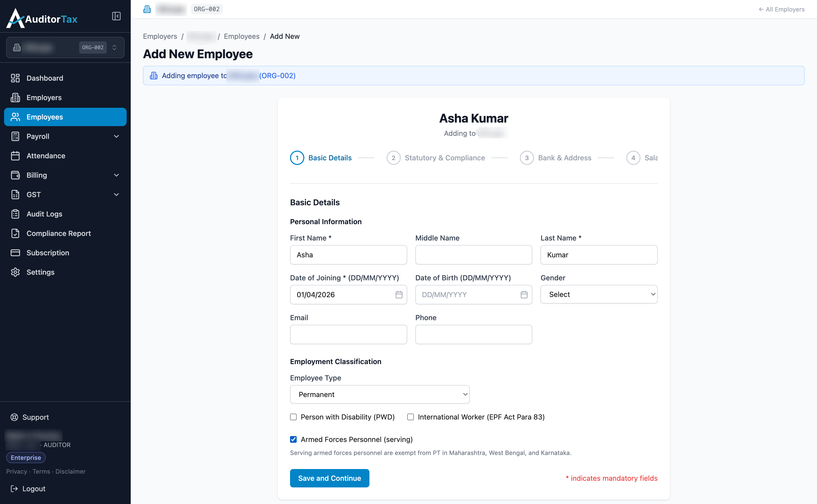Viewport: 817px width, 504px height.
Task: Open Date of Joining calendar picker icon
Action: (399, 295)
